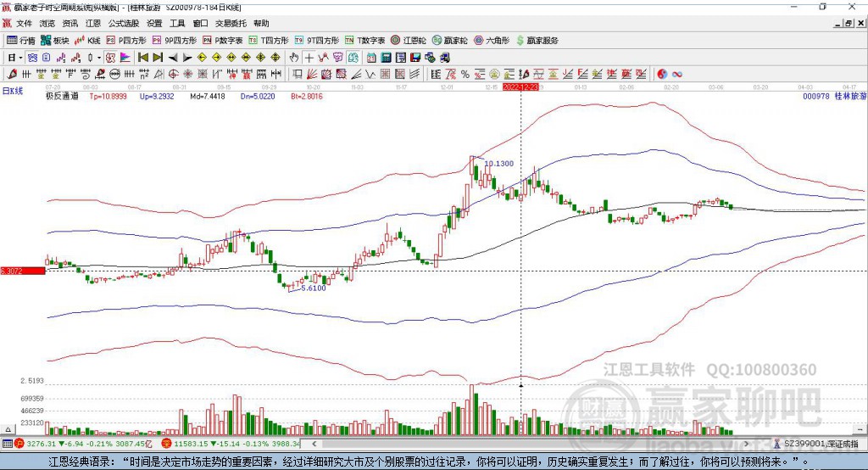Click the yellow circle 金 icon
Image resolution: width=868 pixels, height=470 pixels.
[494, 74]
